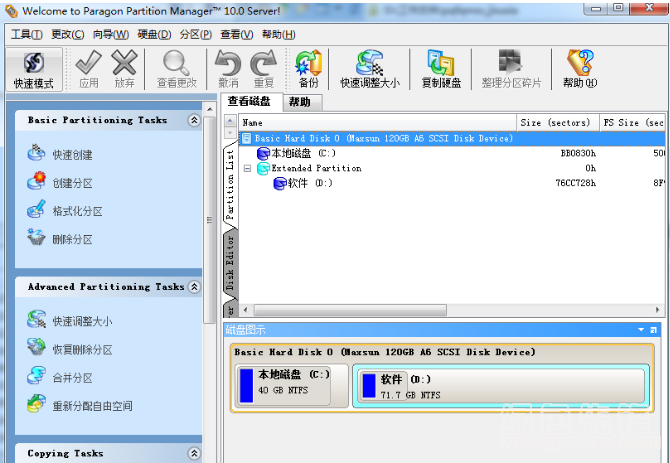Click the 重复 redo arrow icon

(x=264, y=62)
